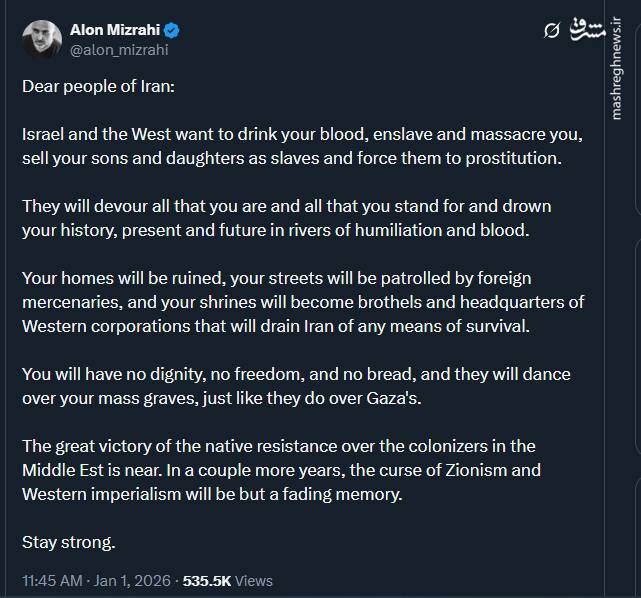Click the "Dear people of Iran:" line
This screenshot has width=641, height=598.
click(98, 86)
